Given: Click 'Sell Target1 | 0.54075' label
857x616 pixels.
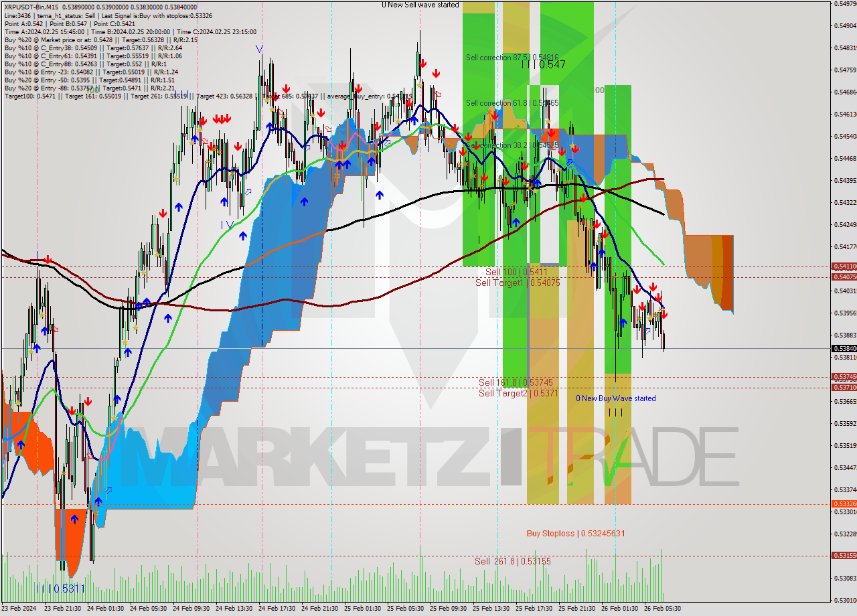Looking at the screenshot, I should pyautogui.click(x=518, y=283).
